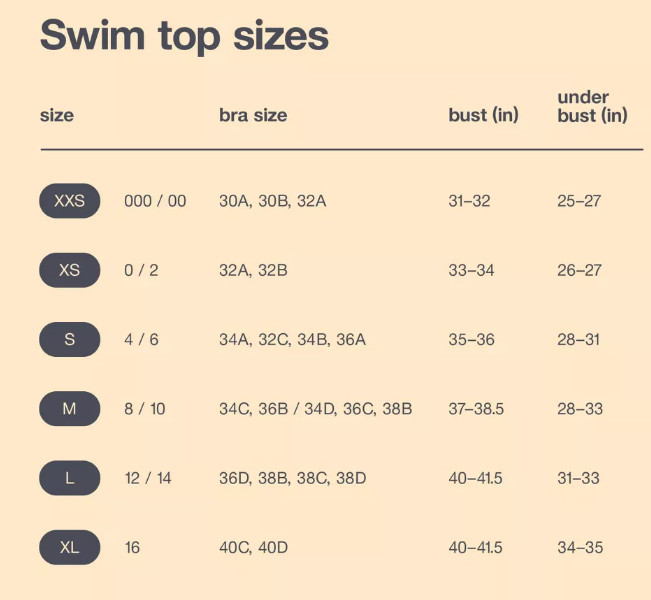Image resolution: width=651 pixels, height=600 pixels.
Task: Click the 33–34 bust measurement
Action: 471,270
